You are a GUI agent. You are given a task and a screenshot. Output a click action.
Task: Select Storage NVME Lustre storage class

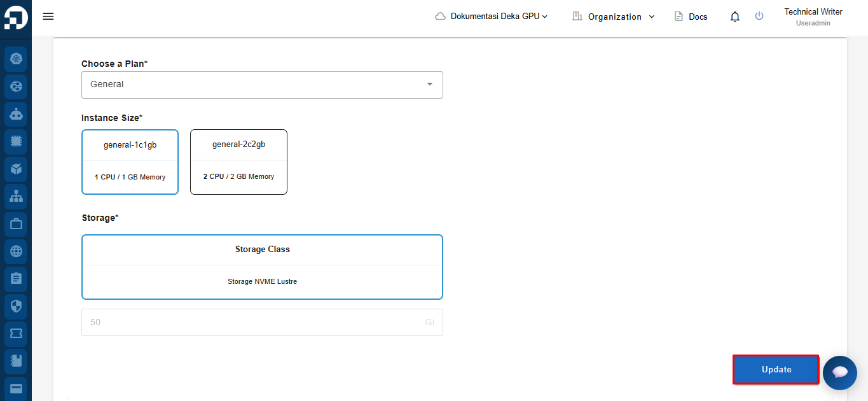coord(262,267)
